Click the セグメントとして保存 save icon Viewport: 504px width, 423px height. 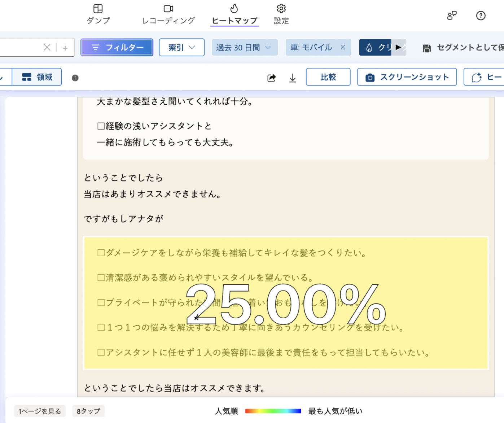(x=427, y=48)
